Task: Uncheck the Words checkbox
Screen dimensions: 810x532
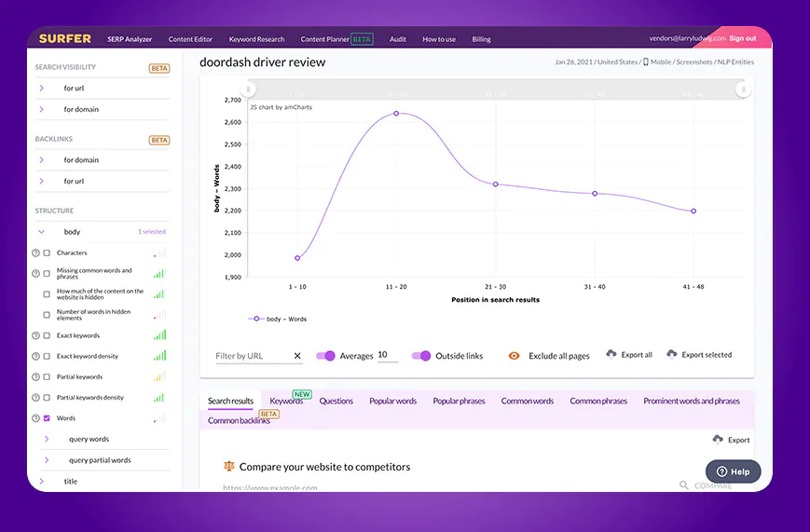Action: (47, 418)
